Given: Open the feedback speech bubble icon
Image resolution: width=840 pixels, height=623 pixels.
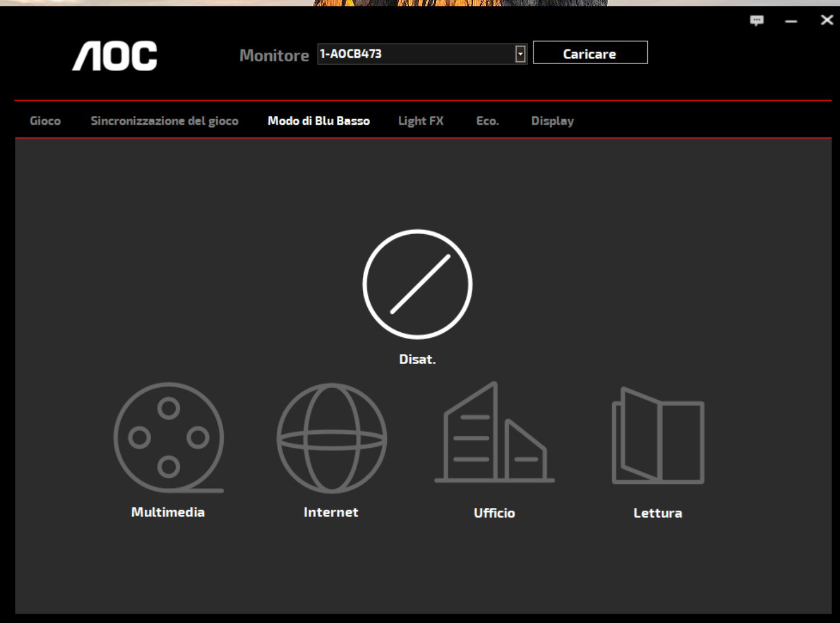Looking at the screenshot, I should pyautogui.click(x=756, y=21).
